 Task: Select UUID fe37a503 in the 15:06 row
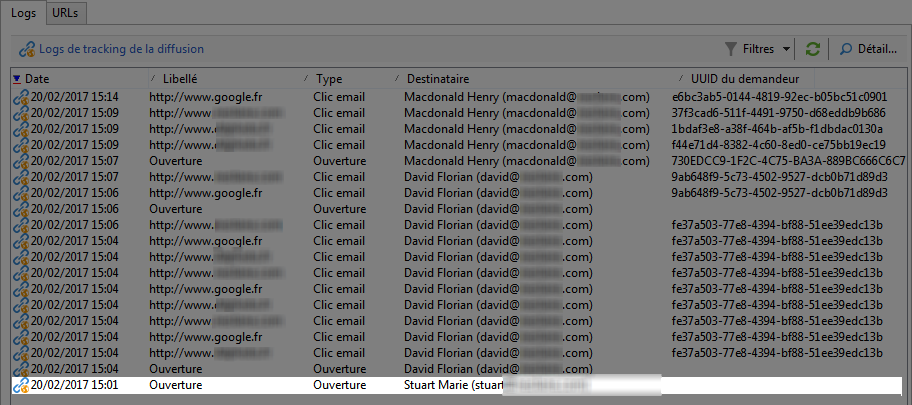(777, 225)
